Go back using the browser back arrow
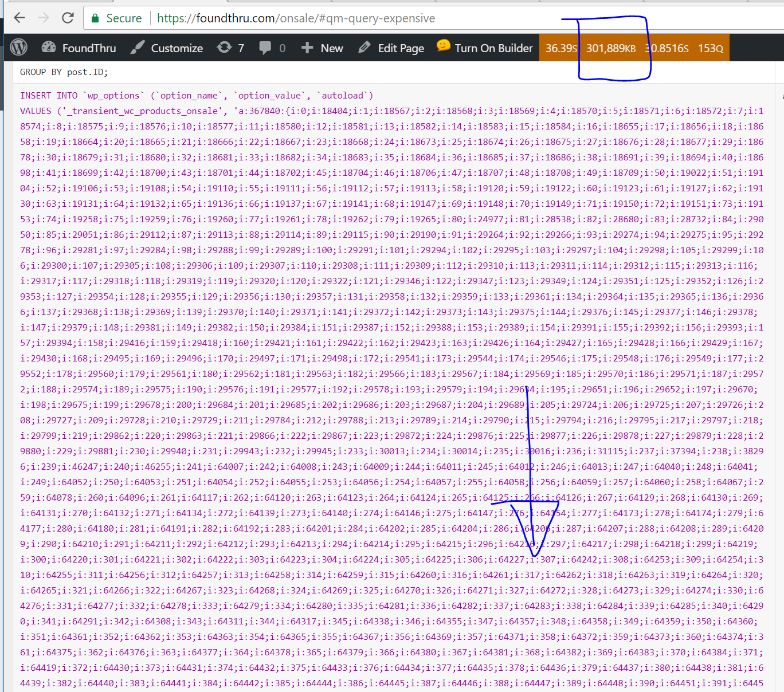784x692 pixels. [19, 18]
